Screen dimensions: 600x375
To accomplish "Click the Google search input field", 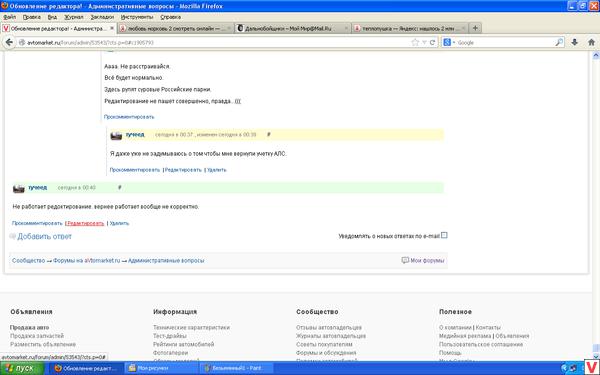I will (505, 42).
